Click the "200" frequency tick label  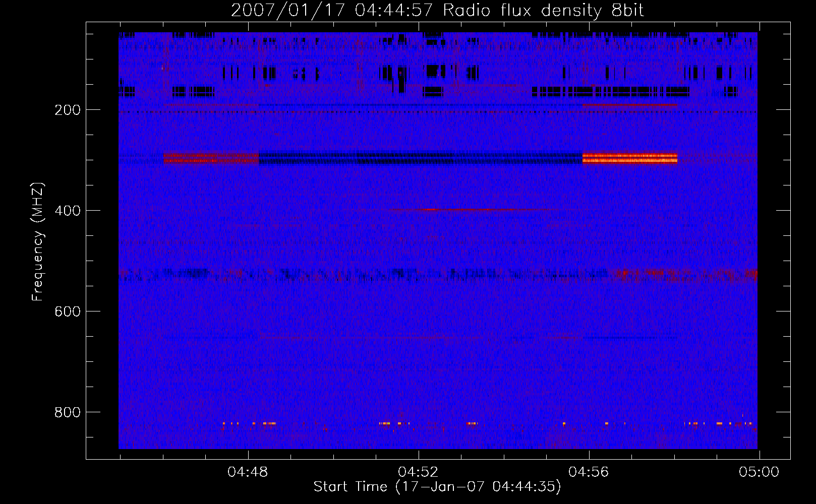[x=68, y=110]
